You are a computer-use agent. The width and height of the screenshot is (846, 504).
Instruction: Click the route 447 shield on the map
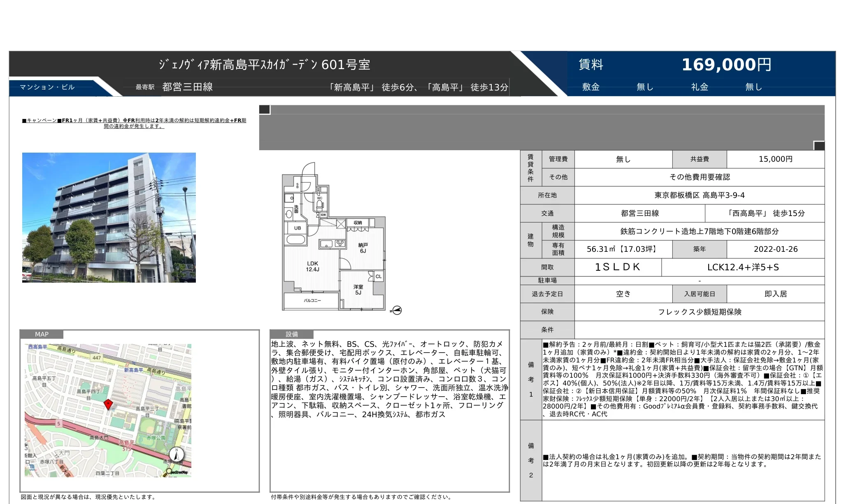pyautogui.click(x=97, y=358)
